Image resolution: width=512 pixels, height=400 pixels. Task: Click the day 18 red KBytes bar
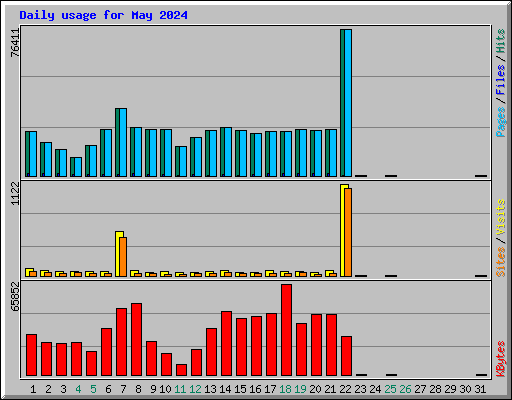point(286,330)
